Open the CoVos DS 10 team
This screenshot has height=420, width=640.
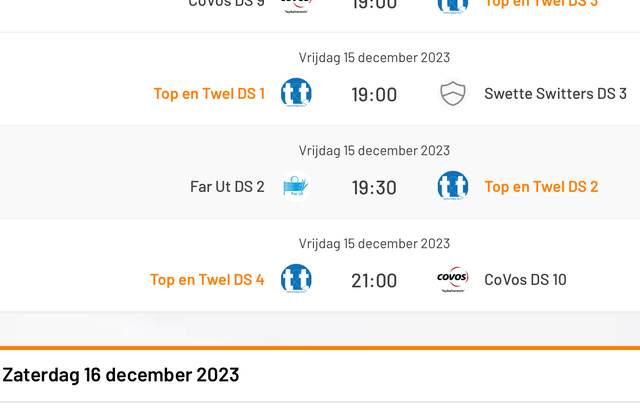point(525,280)
